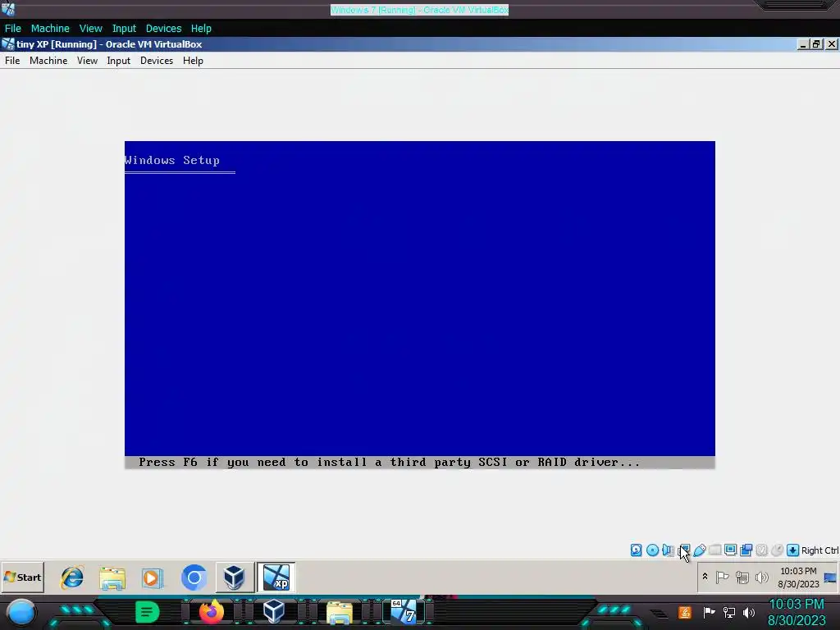The width and height of the screenshot is (840, 630).
Task: Open cyan View menu of Windows 7 VM window
Action: coord(90,29)
